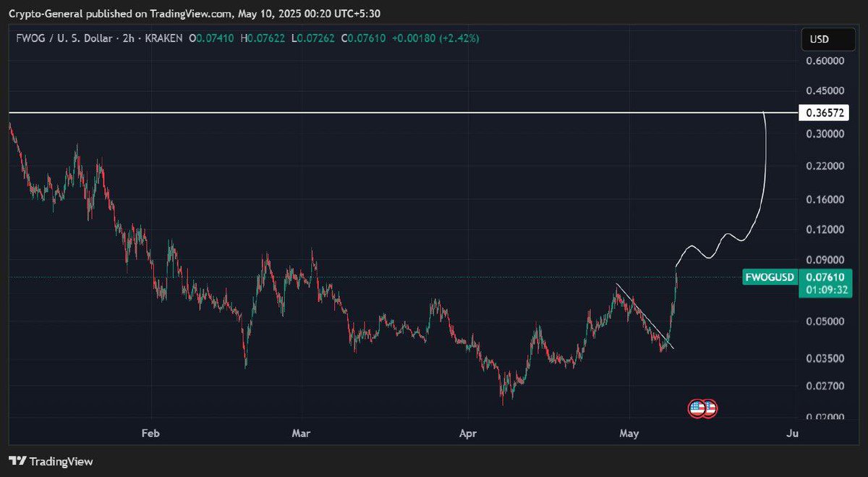Click the bar countdown timer 01:09:32
This screenshot has height=477, width=868.
click(x=825, y=290)
